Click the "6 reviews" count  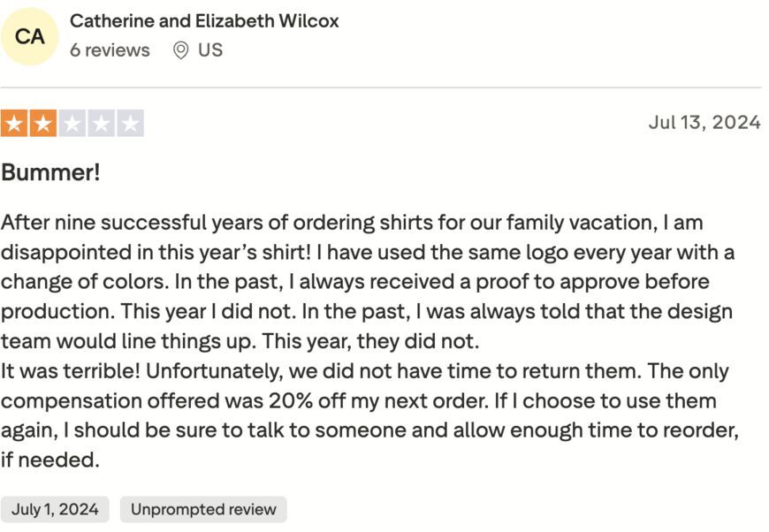[x=110, y=50]
